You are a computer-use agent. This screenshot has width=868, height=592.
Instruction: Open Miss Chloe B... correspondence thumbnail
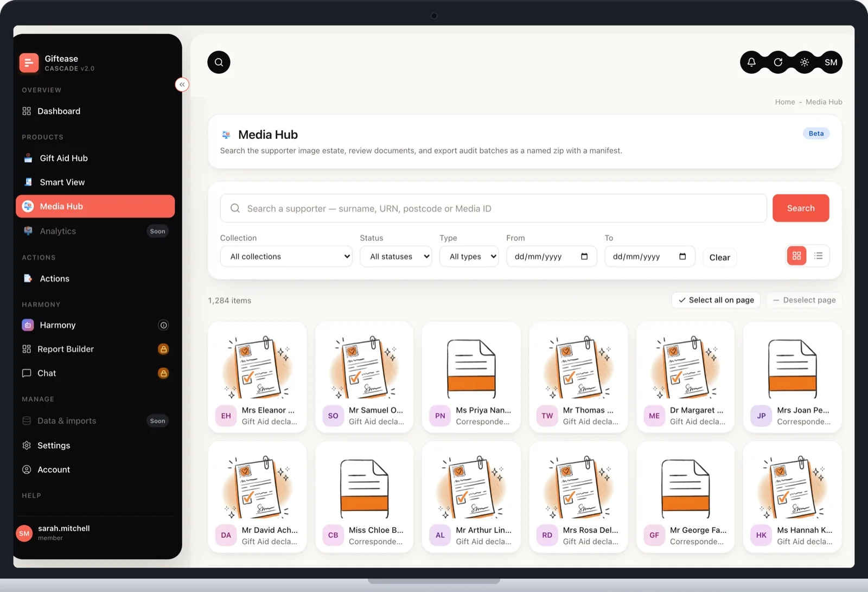(365, 488)
